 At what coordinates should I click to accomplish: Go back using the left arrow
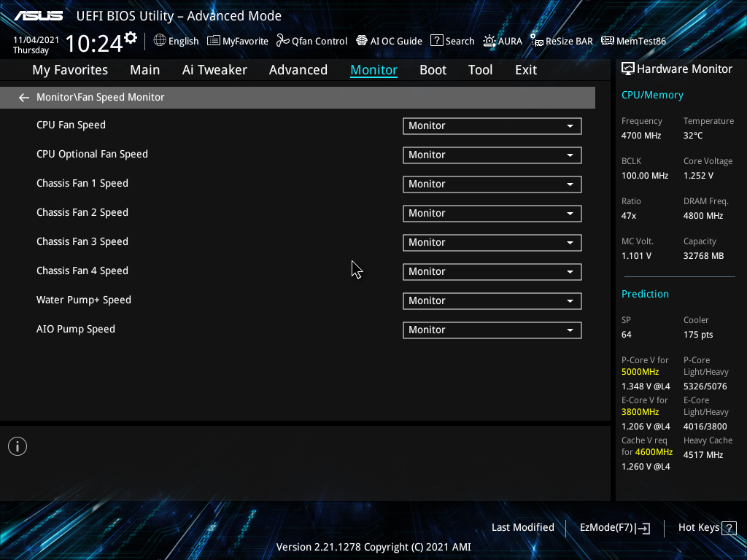(24, 98)
